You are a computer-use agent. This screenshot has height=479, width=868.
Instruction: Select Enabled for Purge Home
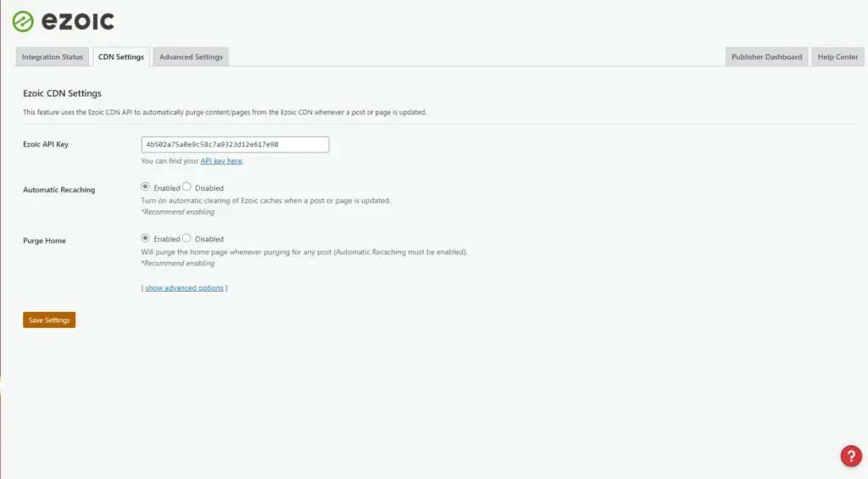pyautogui.click(x=145, y=238)
